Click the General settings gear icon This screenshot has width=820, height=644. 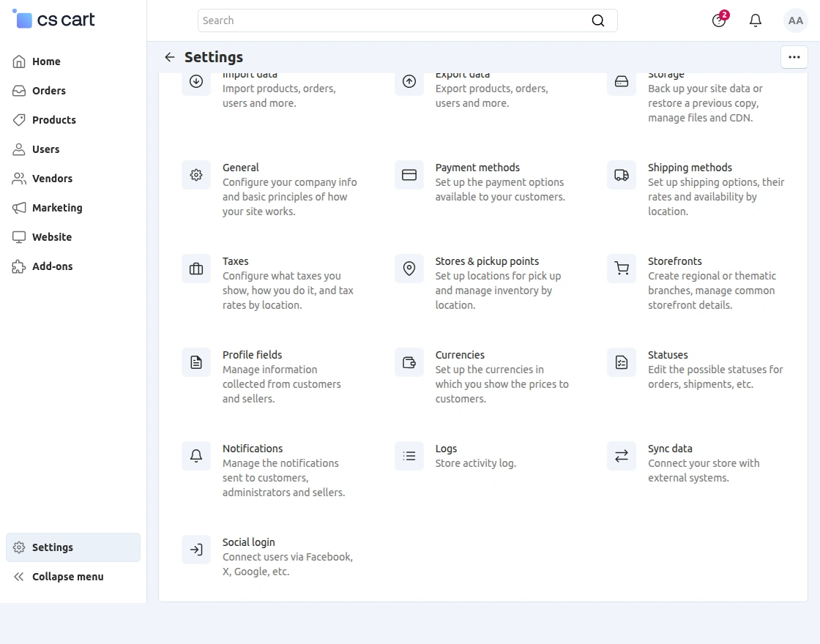pyautogui.click(x=196, y=175)
